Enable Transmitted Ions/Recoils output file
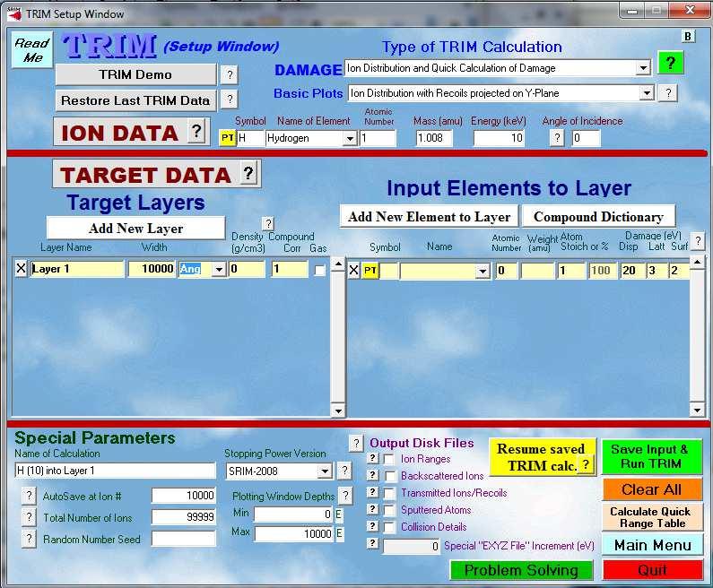Image resolution: width=713 pixels, height=588 pixels. click(389, 494)
